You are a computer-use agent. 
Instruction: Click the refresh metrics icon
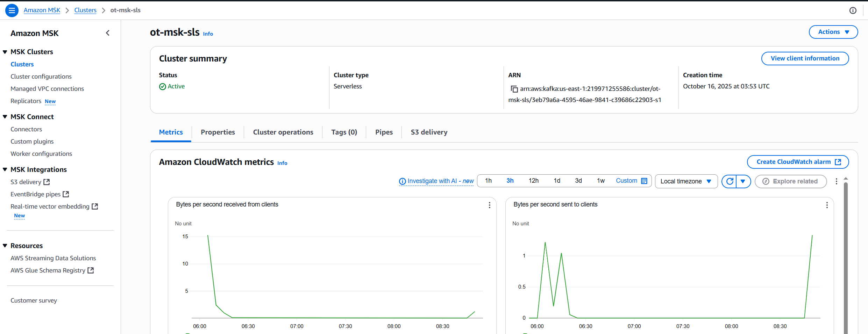coord(730,181)
